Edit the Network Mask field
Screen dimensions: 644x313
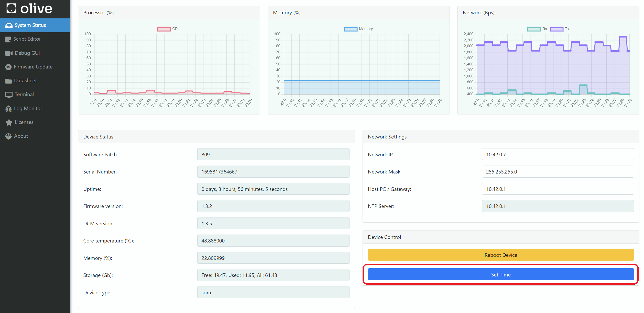(x=558, y=172)
